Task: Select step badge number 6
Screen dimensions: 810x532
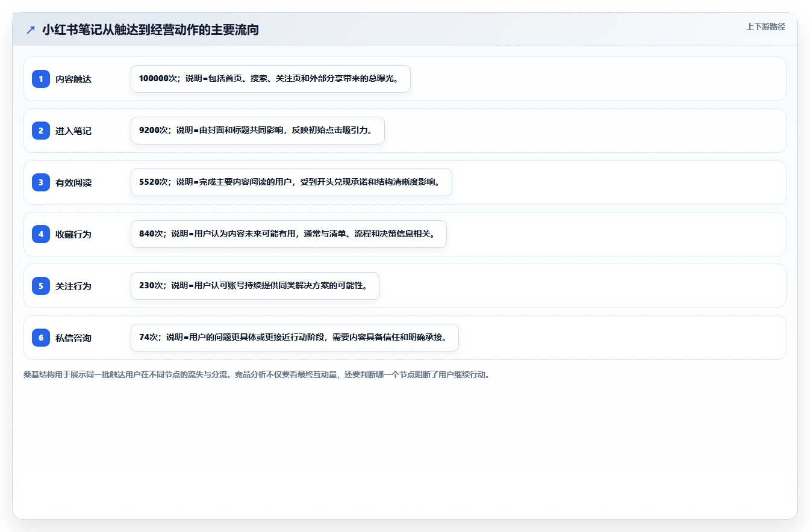Action: 41,338
